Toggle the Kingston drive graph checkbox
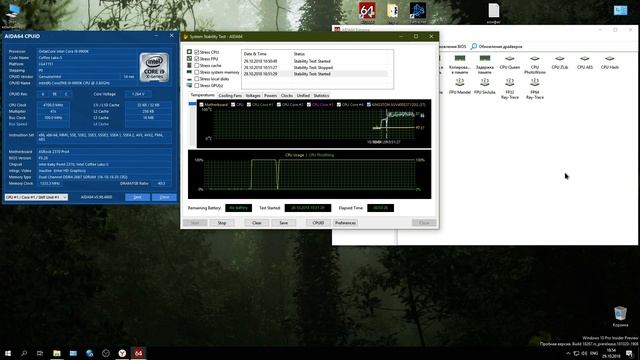This screenshot has width=640, height=360. [369, 104]
